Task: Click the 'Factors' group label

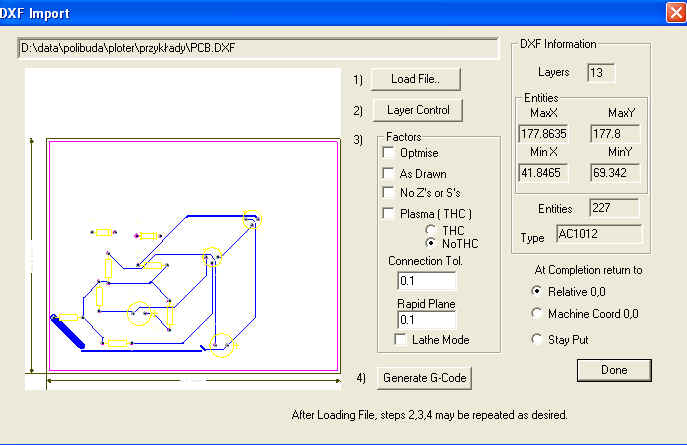Action: pos(404,137)
